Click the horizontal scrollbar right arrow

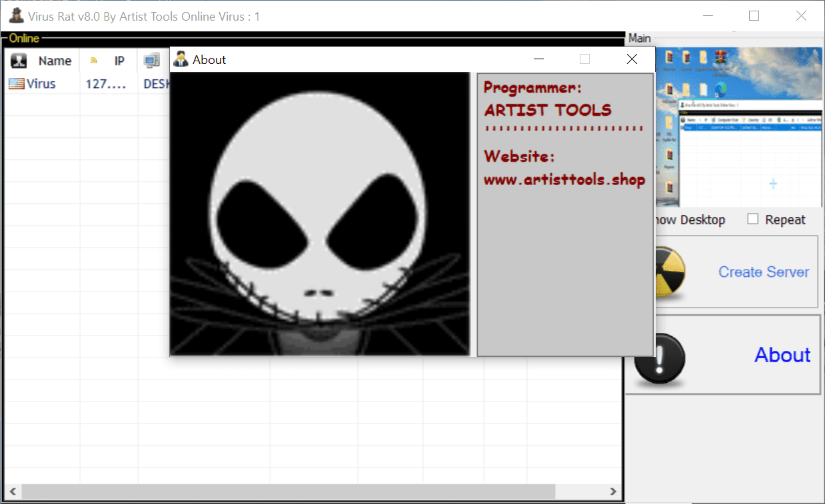point(613,491)
